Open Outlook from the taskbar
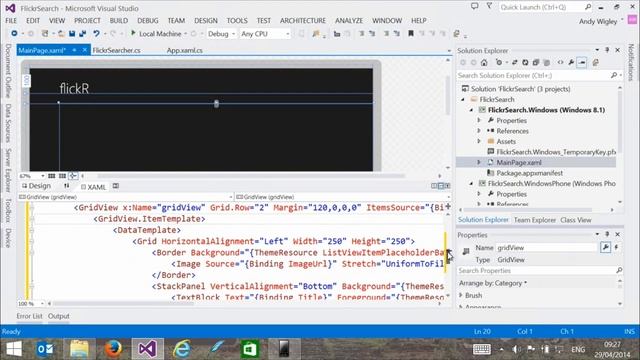The image size is (640, 360). (45, 349)
